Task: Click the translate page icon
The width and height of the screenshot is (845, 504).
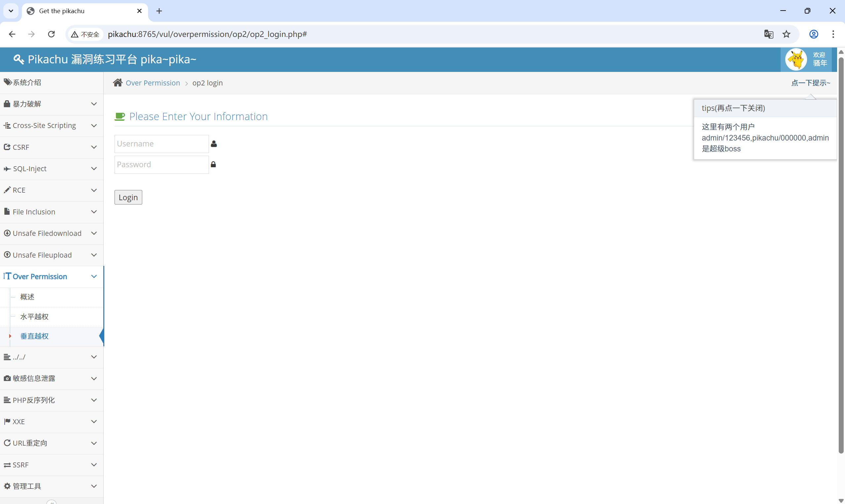Action: coord(768,34)
